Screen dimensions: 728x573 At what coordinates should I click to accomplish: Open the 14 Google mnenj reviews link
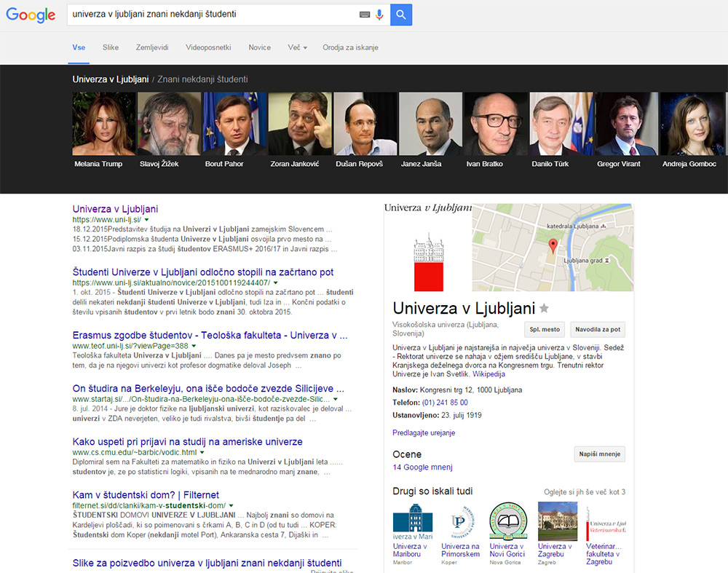pyautogui.click(x=422, y=467)
